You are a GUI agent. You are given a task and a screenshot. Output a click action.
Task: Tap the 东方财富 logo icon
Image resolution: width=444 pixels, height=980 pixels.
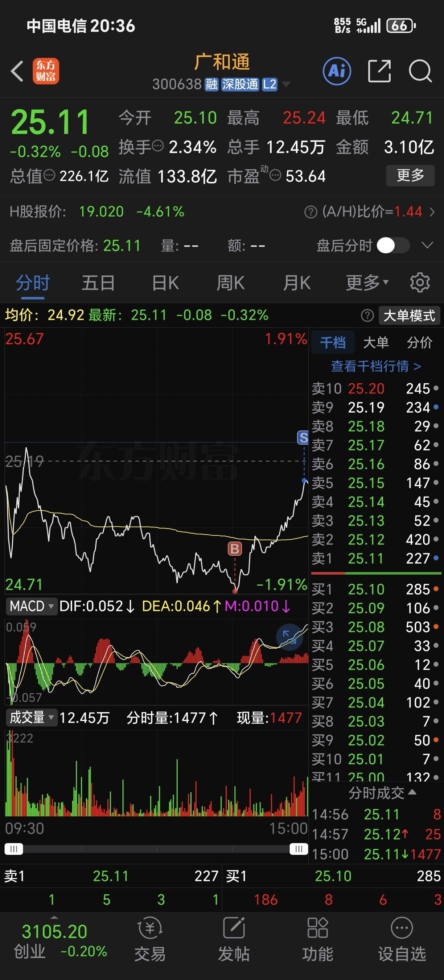(46, 71)
